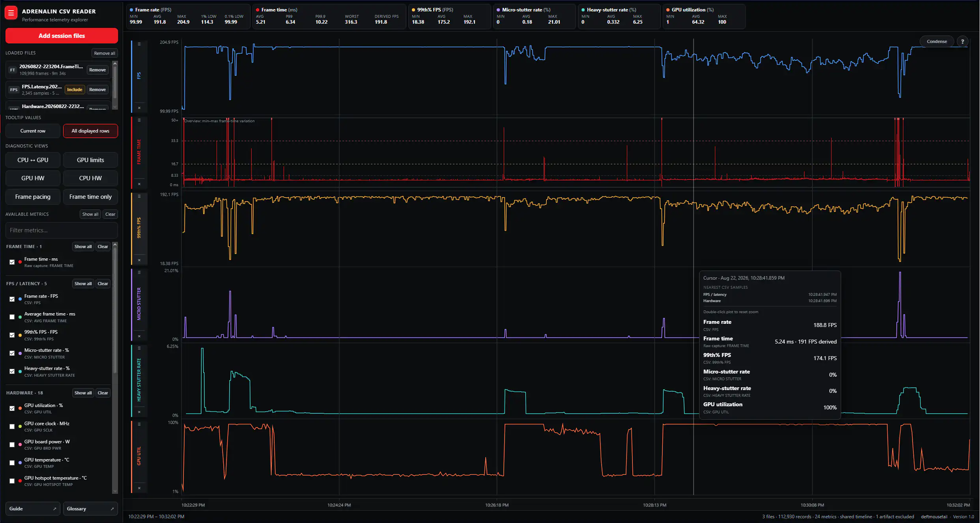
Task: Click the 99th% FPS chart drag handle
Action: click(x=139, y=196)
